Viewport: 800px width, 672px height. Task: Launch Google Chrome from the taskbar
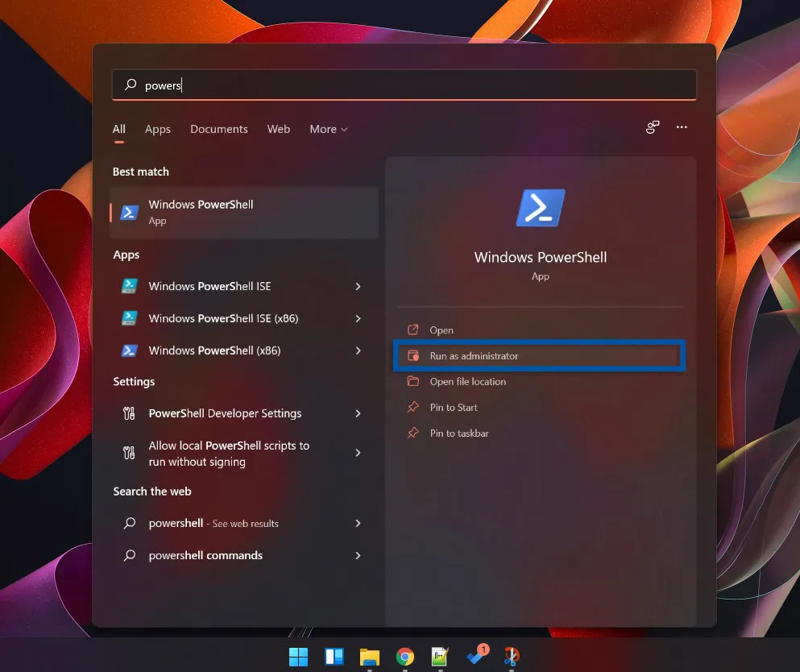(404, 657)
